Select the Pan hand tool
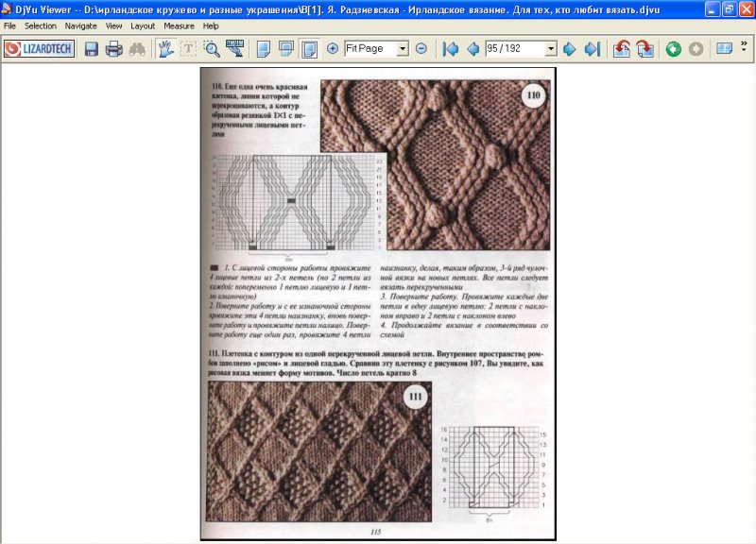Image resolution: width=756 pixels, height=544 pixels. (x=165, y=49)
